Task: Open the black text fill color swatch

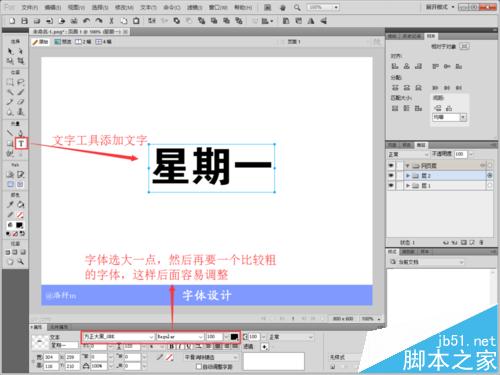Action: [234, 337]
